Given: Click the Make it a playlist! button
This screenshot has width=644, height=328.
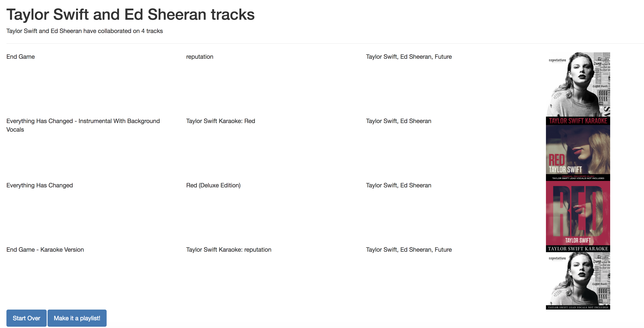Looking at the screenshot, I should [77, 318].
